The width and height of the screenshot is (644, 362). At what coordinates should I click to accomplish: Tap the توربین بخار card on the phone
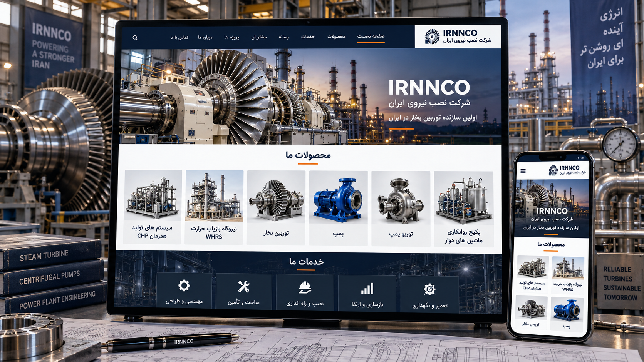coord(531,312)
